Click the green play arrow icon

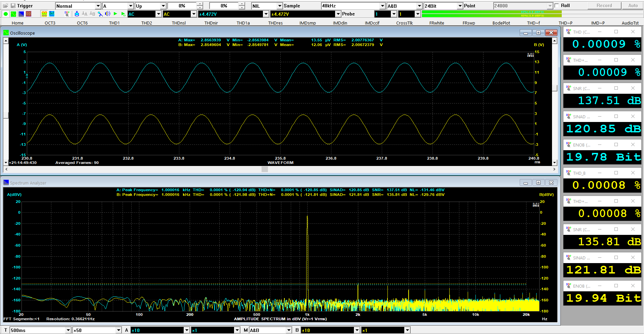click(x=116, y=14)
